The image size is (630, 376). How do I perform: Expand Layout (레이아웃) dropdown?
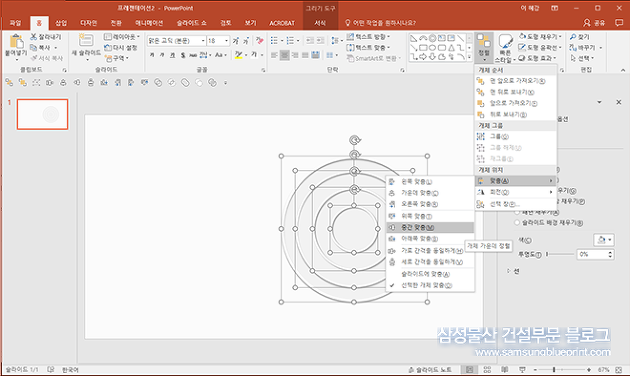(x=122, y=37)
